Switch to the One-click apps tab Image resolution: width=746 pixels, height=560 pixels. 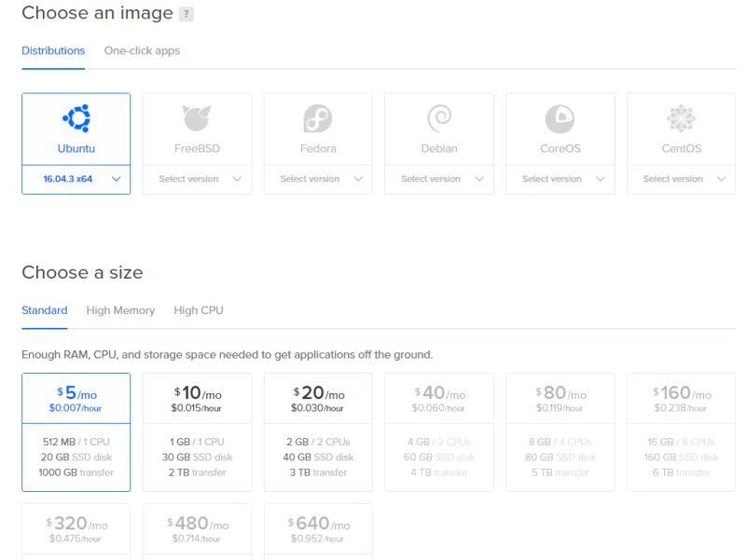(x=142, y=51)
